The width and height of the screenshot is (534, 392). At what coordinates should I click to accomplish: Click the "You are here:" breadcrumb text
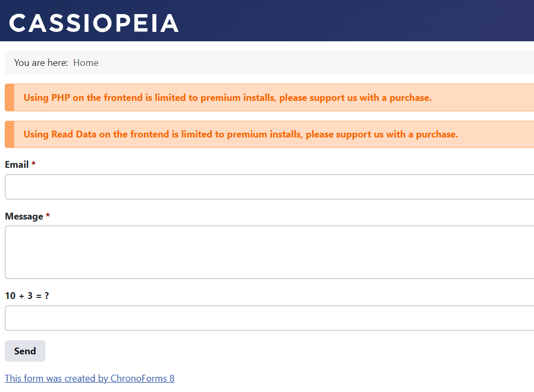41,63
